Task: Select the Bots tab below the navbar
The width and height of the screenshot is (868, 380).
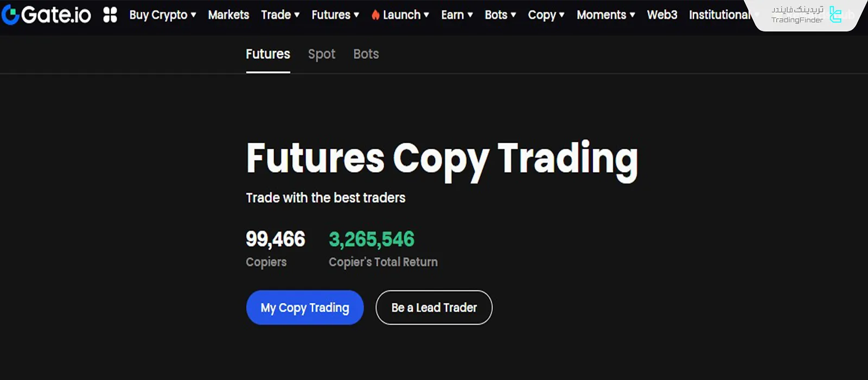Action: tap(366, 54)
